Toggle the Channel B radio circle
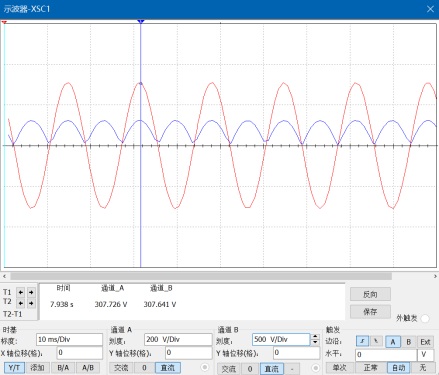This screenshot has width=439, height=375. (x=315, y=368)
